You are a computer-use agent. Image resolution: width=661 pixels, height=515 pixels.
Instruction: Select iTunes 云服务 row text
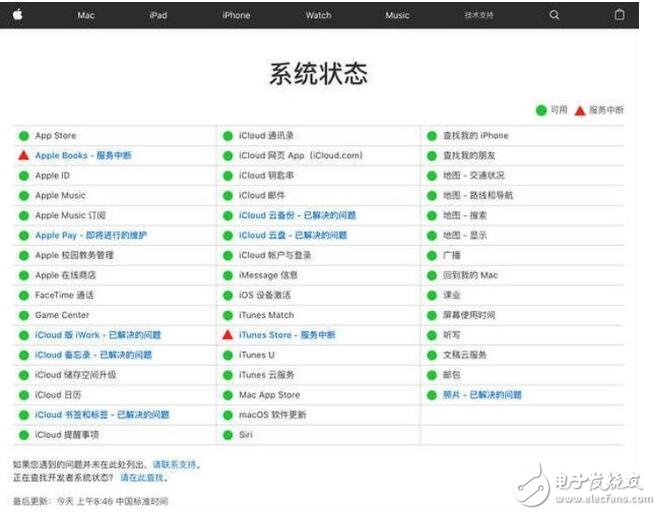[266, 375]
